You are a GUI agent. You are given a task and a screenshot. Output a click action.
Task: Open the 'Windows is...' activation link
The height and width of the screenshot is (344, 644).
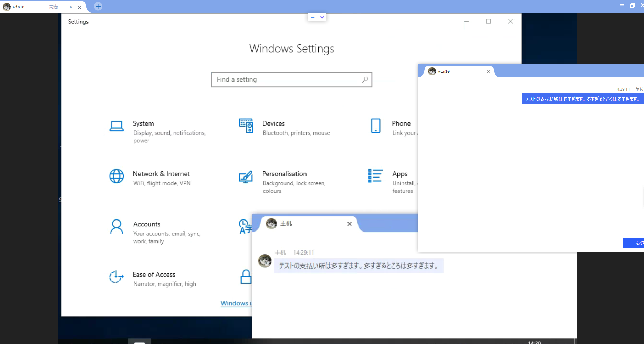237,303
